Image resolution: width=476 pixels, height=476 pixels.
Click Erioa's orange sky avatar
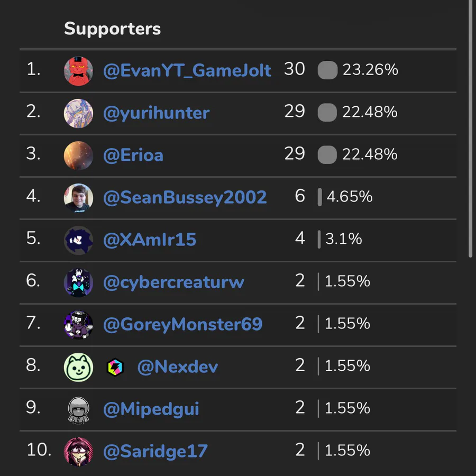tap(78, 155)
